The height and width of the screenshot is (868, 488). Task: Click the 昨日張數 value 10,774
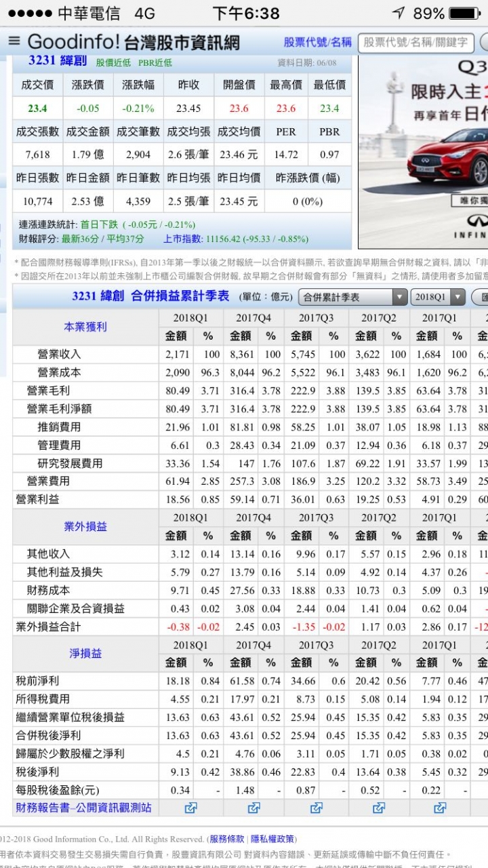tap(38, 201)
